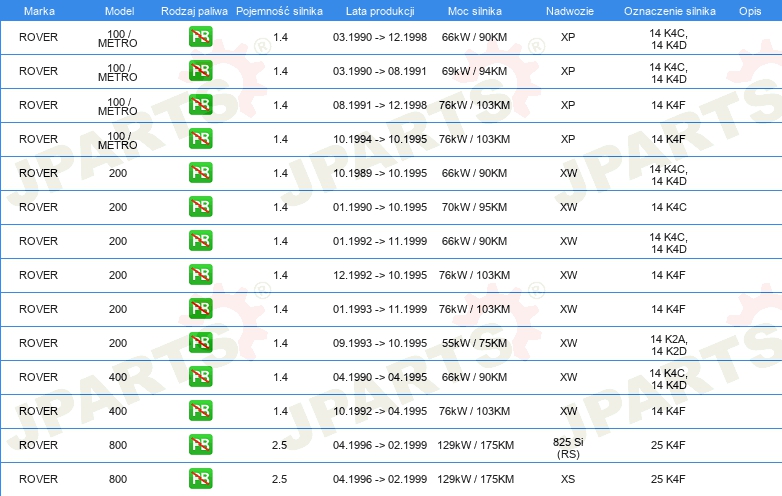Click model 400 in row 04.1990 -> 04.1995
Viewport: 782px width, 496px height.
pyautogui.click(x=118, y=377)
